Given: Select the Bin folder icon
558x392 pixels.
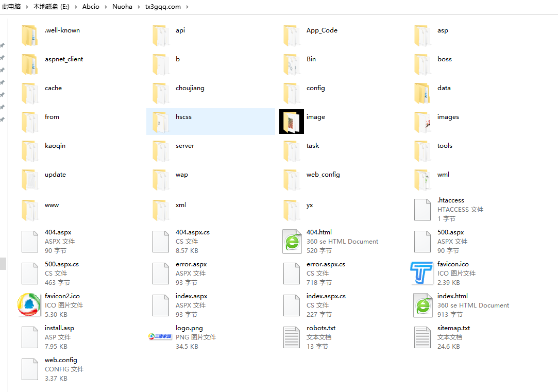Looking at the screenshot, I should tap(292, 64).
